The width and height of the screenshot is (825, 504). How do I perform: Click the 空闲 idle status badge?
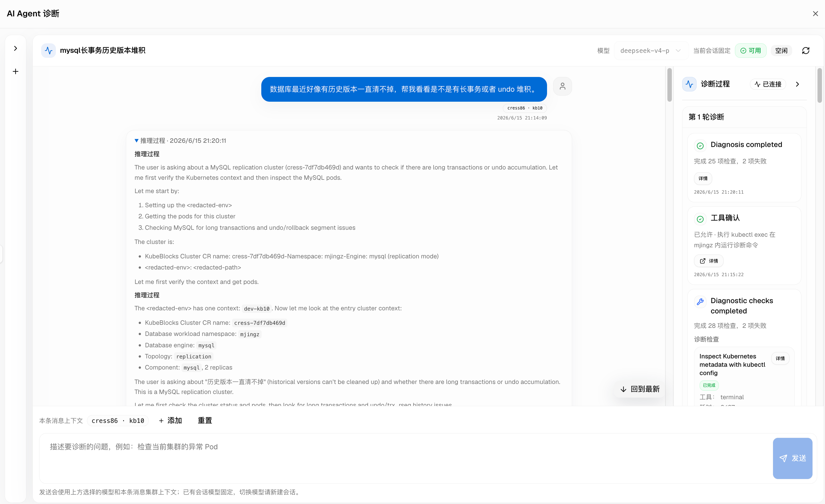point(781,51)
